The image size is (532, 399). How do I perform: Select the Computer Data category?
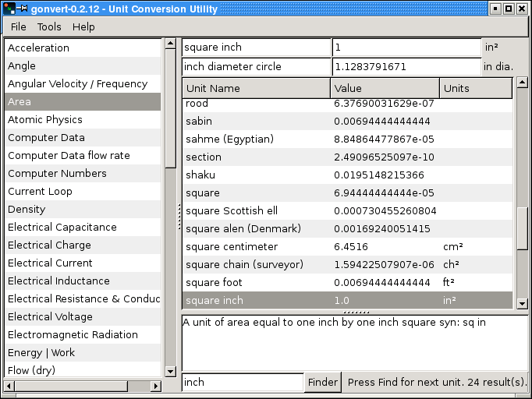pos(83,138)
